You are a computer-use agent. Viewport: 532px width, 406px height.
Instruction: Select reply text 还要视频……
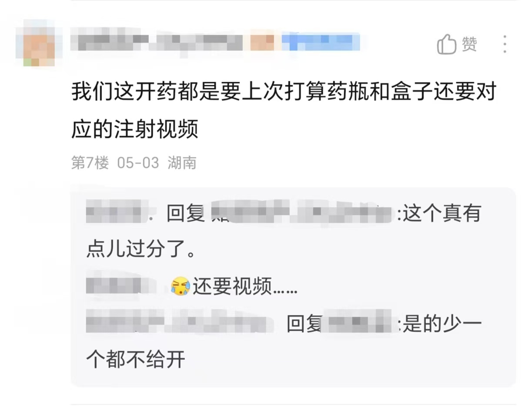click(245, 286)
